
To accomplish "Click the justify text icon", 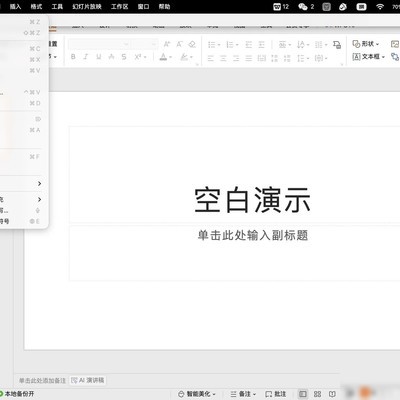I will pyautogui.click(x=249, y=58).
